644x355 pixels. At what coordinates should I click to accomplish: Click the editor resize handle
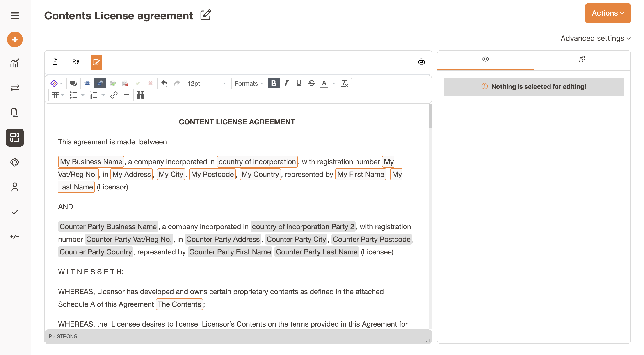(x=428, y=340)
